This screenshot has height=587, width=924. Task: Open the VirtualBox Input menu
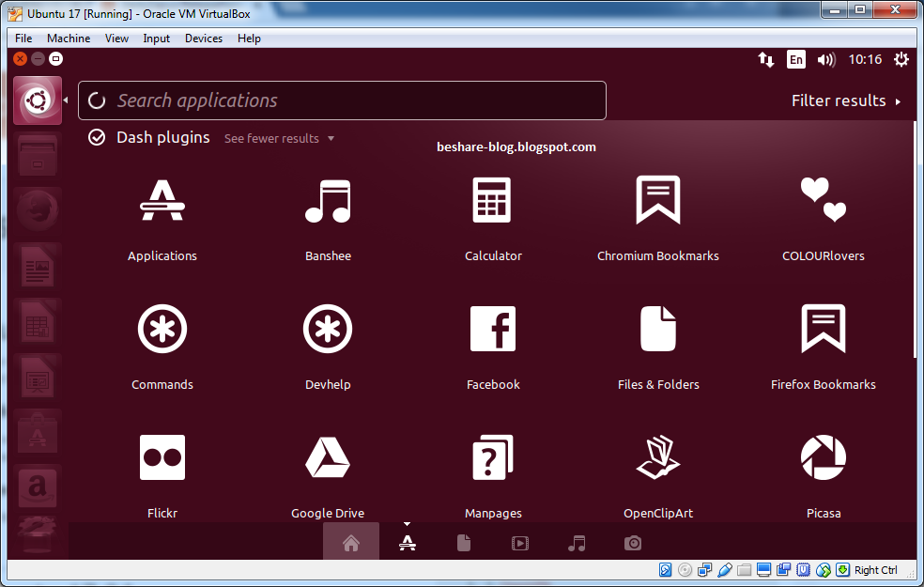(156, 39)
